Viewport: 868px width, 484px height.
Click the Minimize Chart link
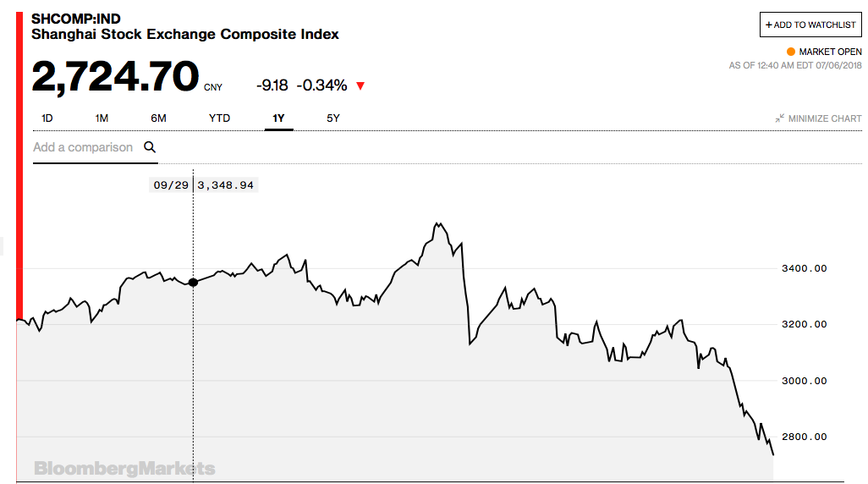coord(818,118)
